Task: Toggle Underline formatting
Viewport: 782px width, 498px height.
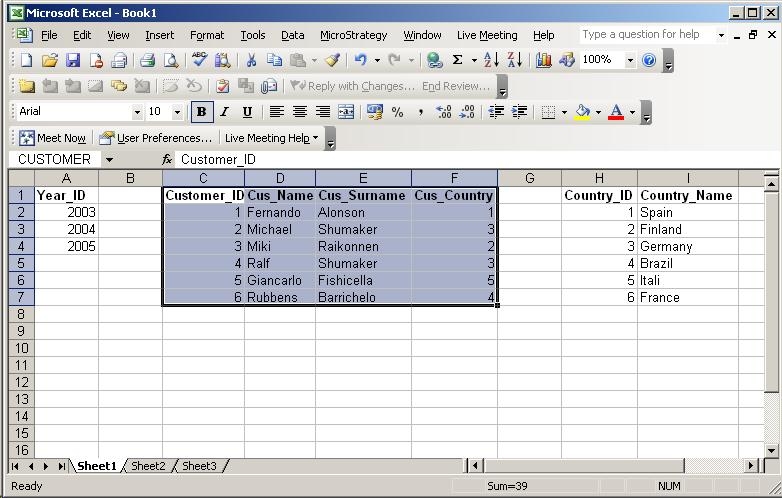Action: tap(247, 112)
